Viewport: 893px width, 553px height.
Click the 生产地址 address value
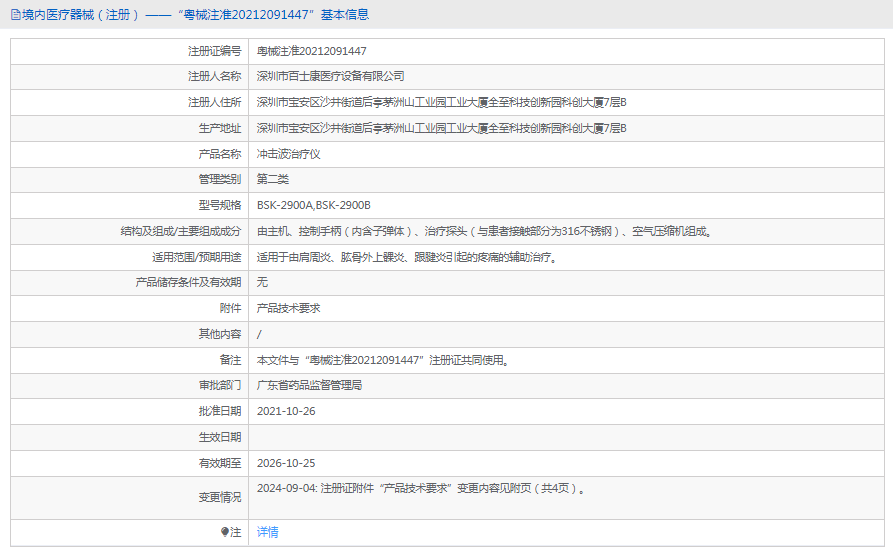pos(441,129)
